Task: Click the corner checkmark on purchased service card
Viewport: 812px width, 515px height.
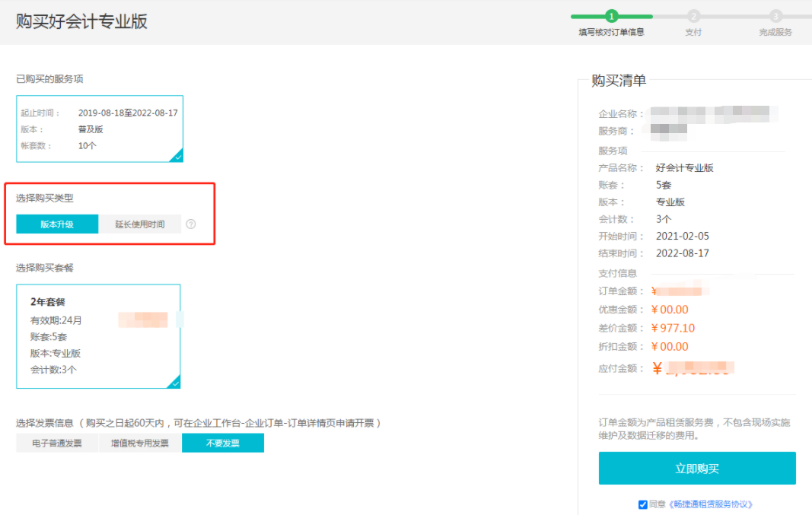Action: (x=177, y=157)
